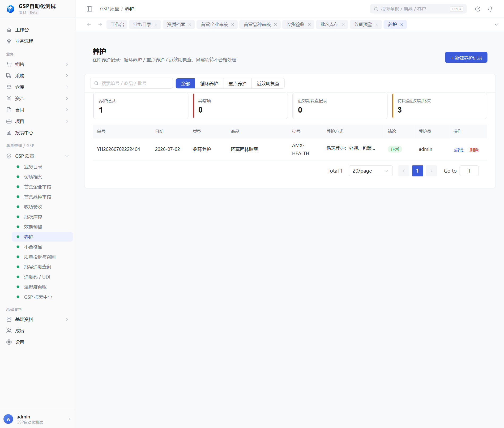The height and width of the screenshot is (428, 504).
Task: Go back with the left arrow icon
Action: click(89, 24)
